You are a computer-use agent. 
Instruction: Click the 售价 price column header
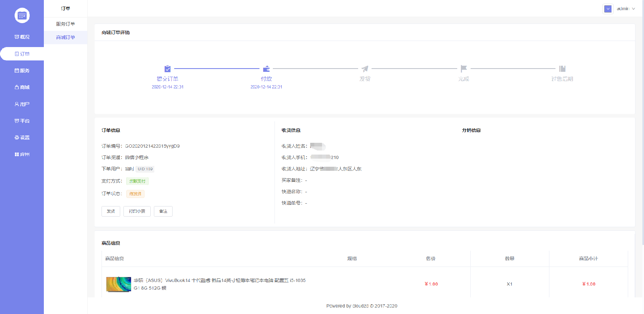click(x=431, y=258)
